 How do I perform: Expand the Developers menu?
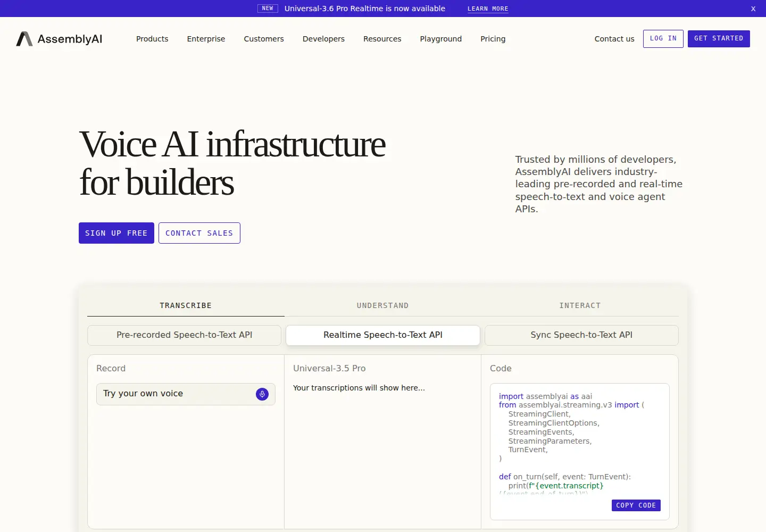pyautogui.click(x=323, y=39)
